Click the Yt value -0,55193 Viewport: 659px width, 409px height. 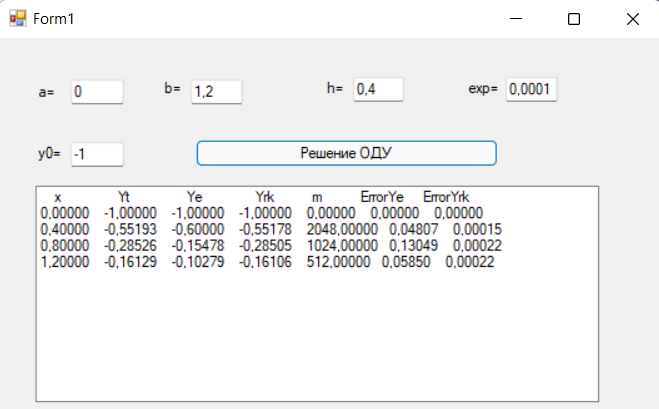130,230
